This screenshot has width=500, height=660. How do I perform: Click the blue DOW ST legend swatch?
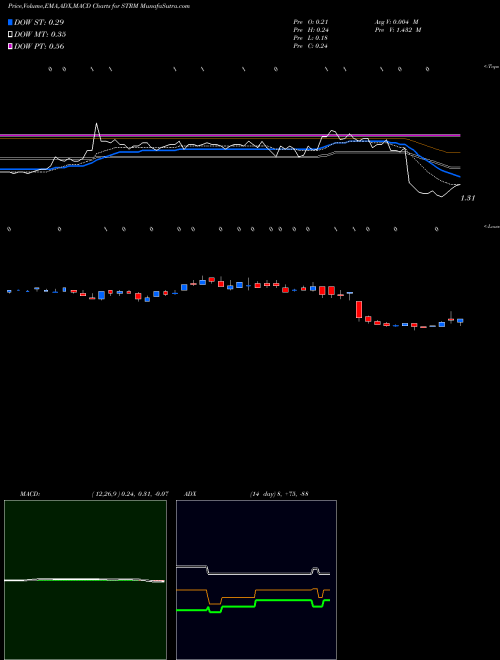pos(10,22)
